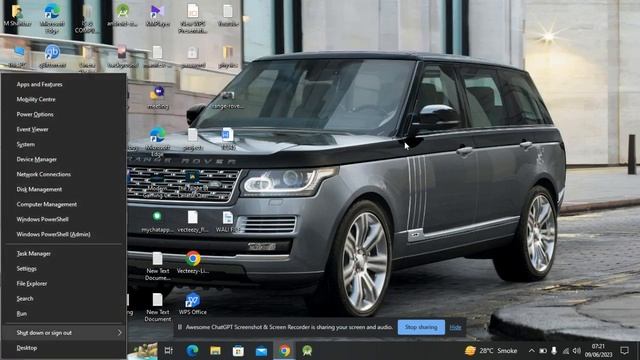This screenshot has height=360, width=640.
Task: Select the project text file on desktop
Action: coord(193,139)
